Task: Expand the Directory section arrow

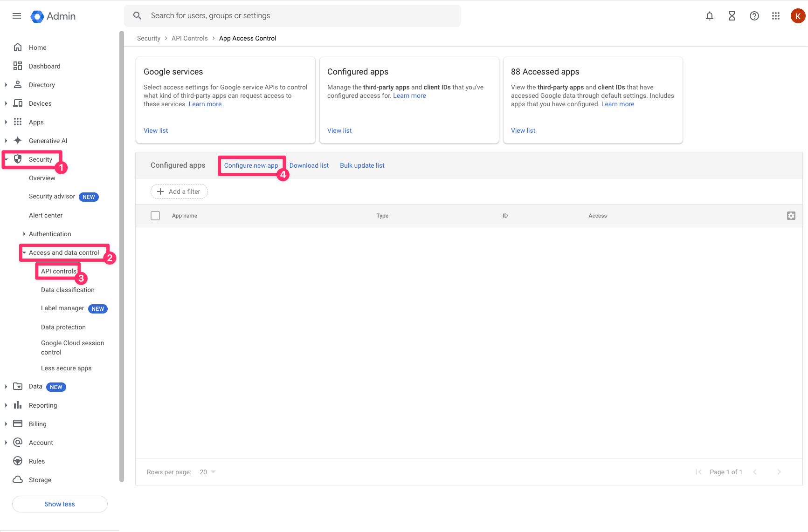Action: [x=6, y=85]
